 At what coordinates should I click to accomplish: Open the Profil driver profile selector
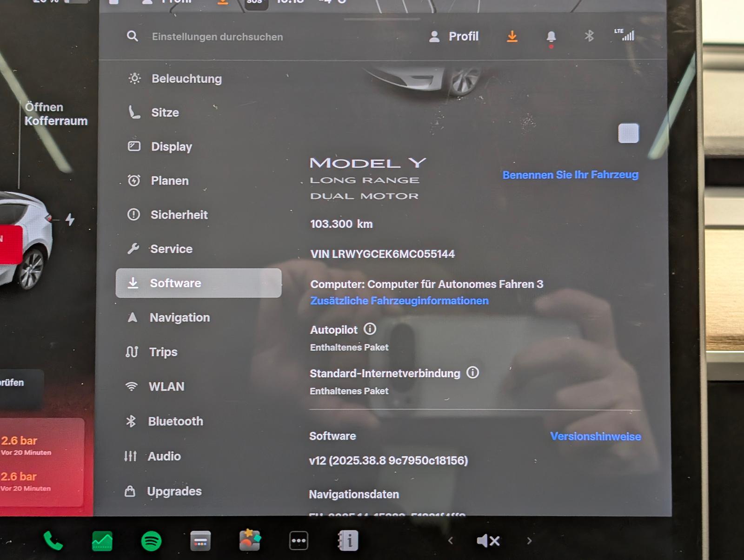click(454, 37)
